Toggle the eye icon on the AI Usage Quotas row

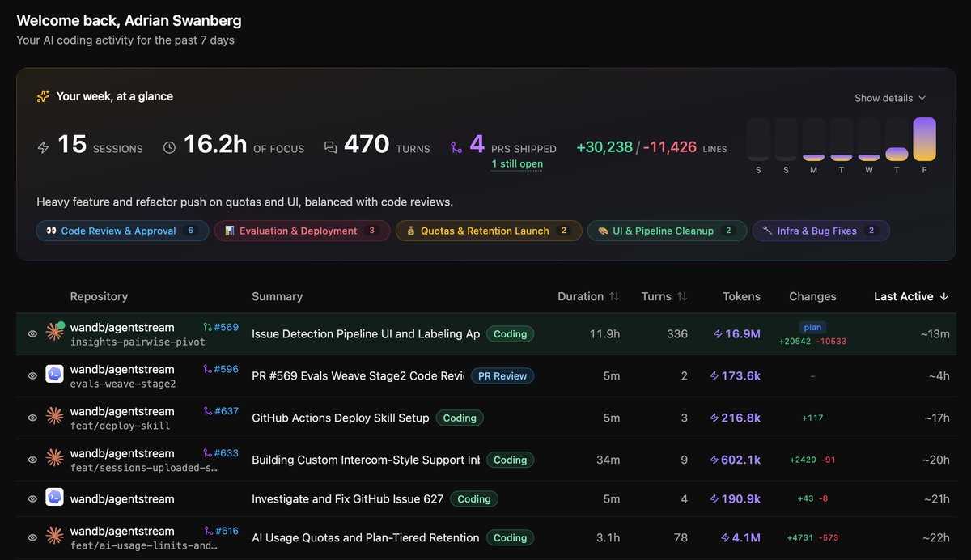pyautogui.click(x=32, y=537)
